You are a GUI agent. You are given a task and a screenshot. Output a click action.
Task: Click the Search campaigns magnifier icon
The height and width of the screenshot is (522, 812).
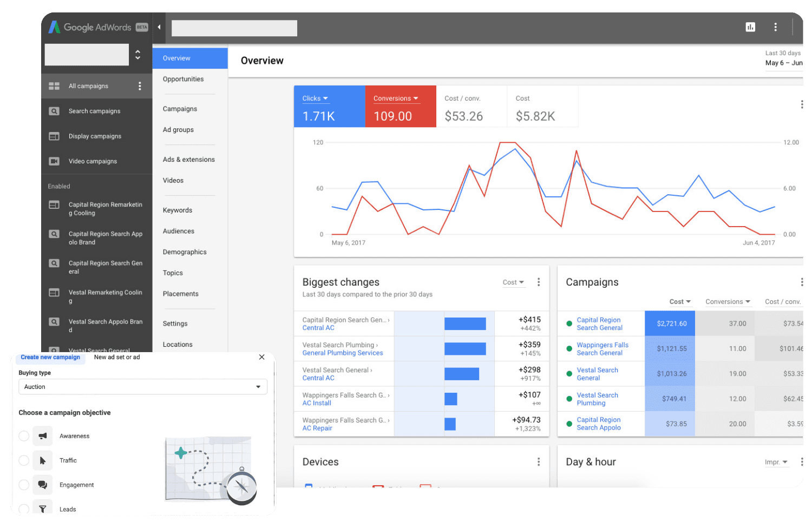[54, 111]
